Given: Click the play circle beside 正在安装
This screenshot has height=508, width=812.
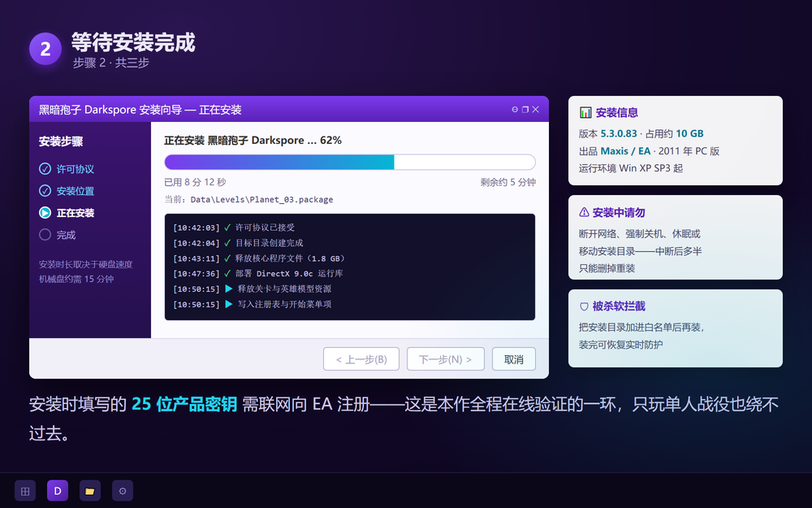Looking at the screenshot, I should point(45,212).
